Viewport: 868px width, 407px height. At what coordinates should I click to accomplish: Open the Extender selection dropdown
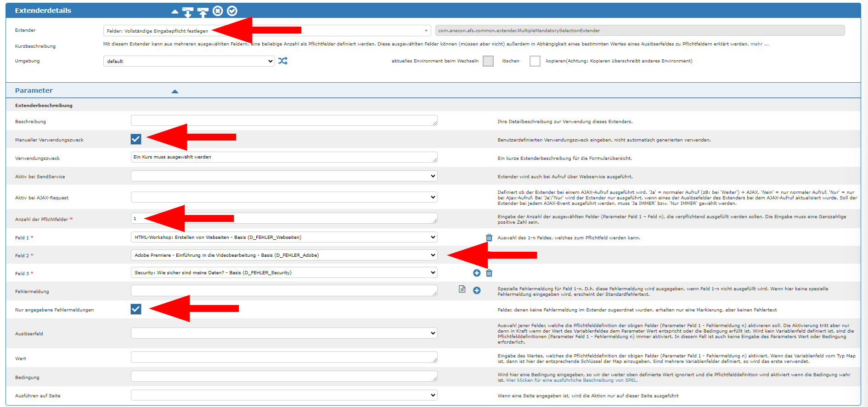(266, 31)
